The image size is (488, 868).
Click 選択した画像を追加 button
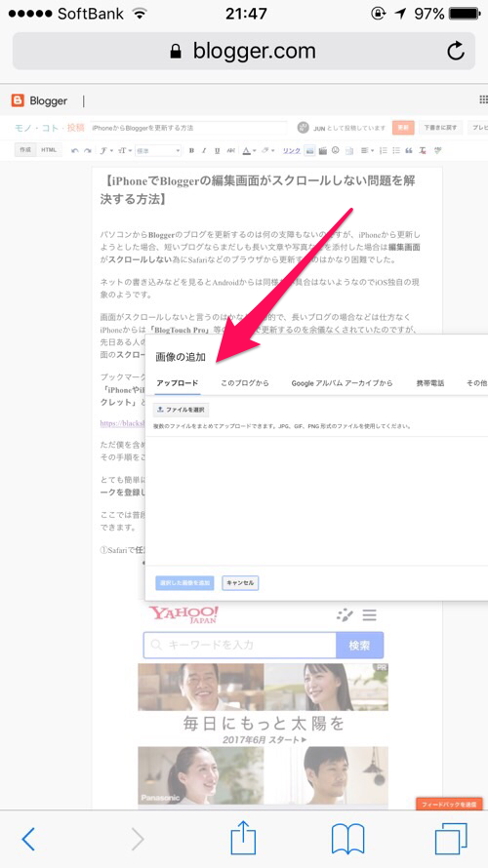point(185,583)
